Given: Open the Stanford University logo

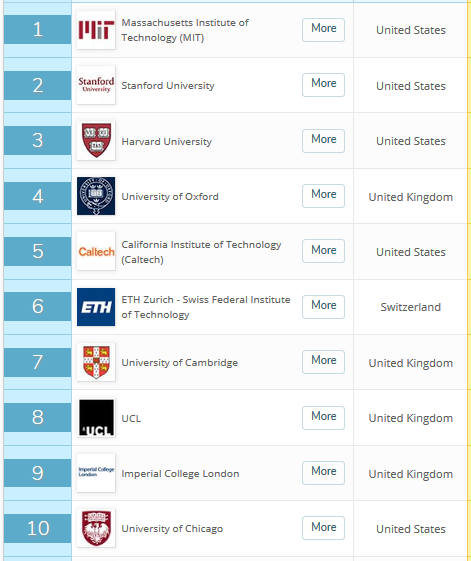Looking at the screenshot, I should click(96, 85).
